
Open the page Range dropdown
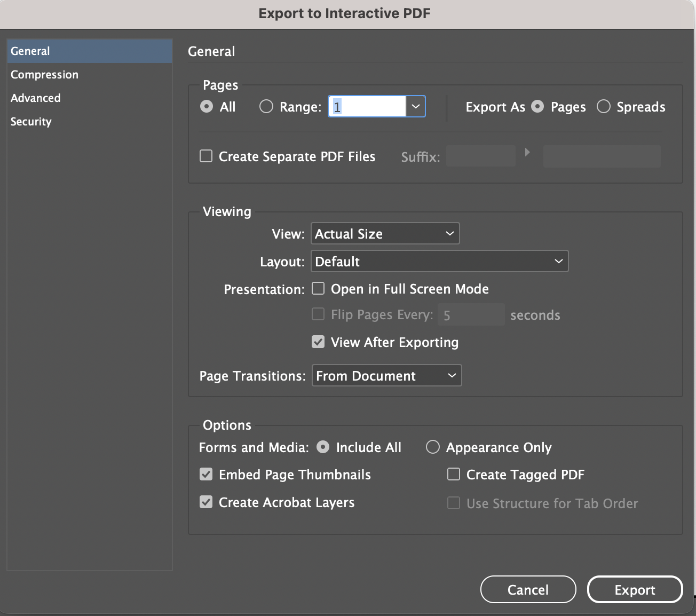(x=416, y=106)
